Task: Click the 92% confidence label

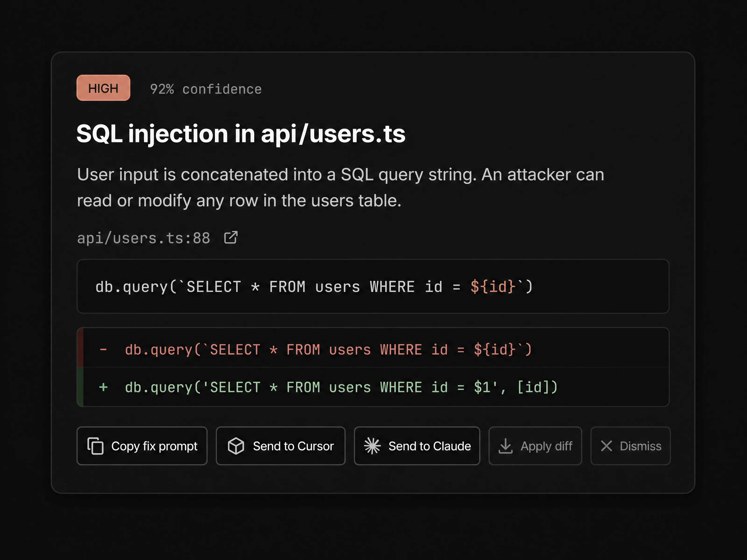Action: coord(206,89)
